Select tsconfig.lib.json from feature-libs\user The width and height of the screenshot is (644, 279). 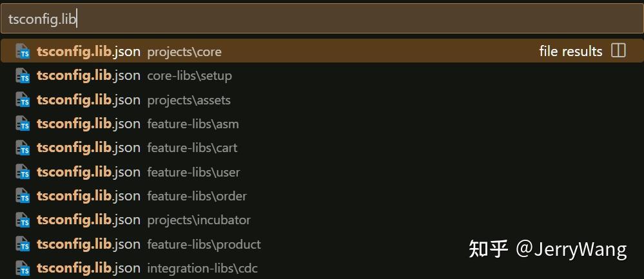88,172
